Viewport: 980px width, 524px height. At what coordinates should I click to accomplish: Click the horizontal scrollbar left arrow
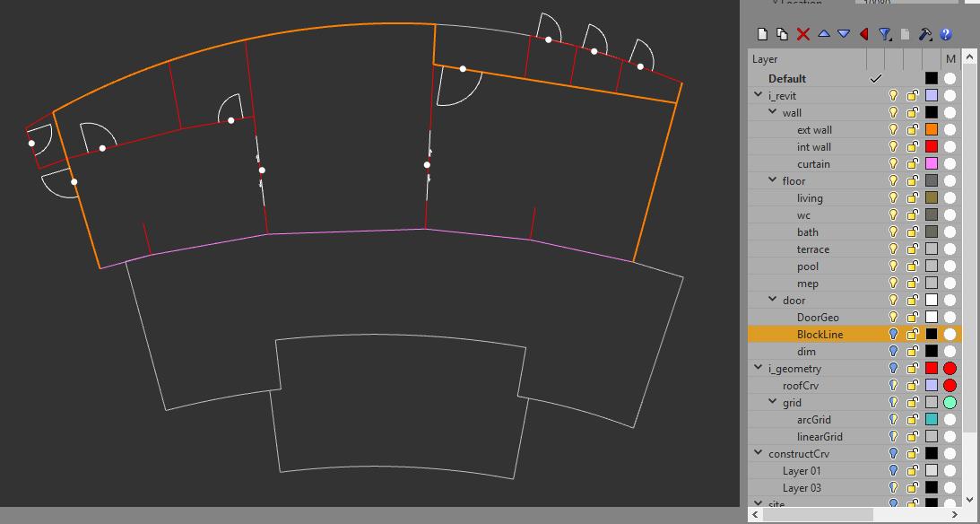pyautogui.click(x=756, y=515)
